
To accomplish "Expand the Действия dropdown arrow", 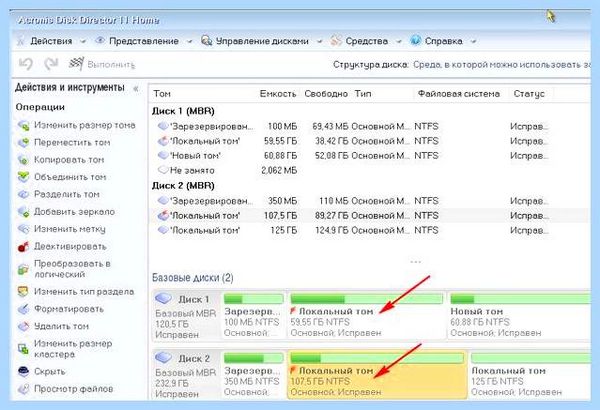I will (83, 42).
